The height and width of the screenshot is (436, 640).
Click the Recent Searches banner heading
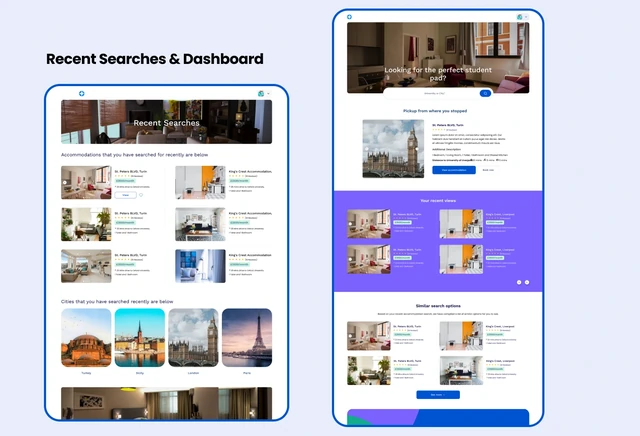pos(167,123)
